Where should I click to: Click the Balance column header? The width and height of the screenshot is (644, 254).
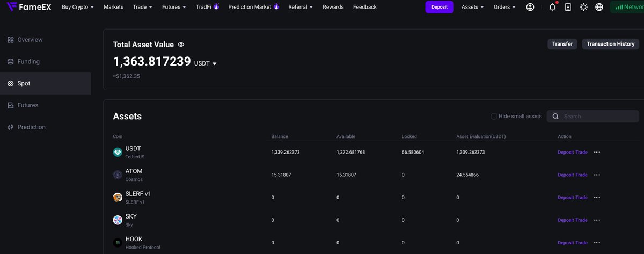coord(280,137)
